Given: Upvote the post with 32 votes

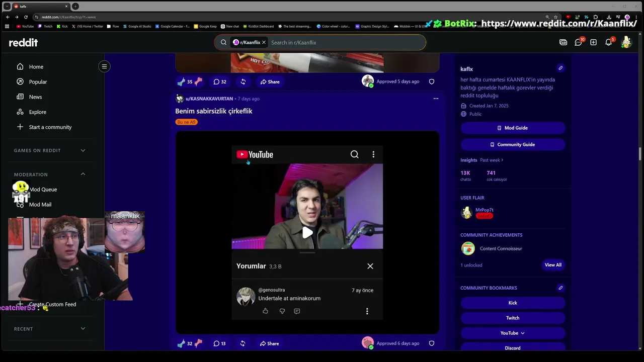Looking at the screenshot, I should pos(181,343).
